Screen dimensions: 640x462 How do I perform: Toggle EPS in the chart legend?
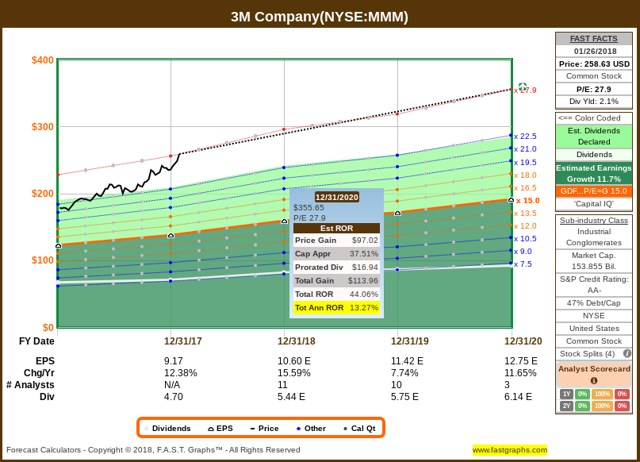click(x=220, y=428)
